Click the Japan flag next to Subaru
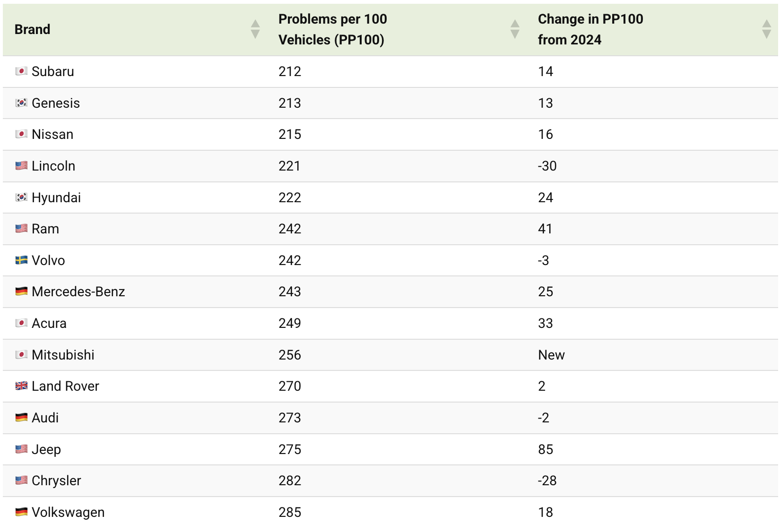The image size is (780, 532). click(x=21, y=71)
